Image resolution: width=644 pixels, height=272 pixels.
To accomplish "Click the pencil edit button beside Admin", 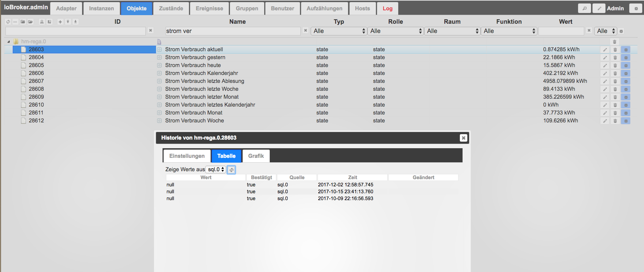I will (599, 8).
